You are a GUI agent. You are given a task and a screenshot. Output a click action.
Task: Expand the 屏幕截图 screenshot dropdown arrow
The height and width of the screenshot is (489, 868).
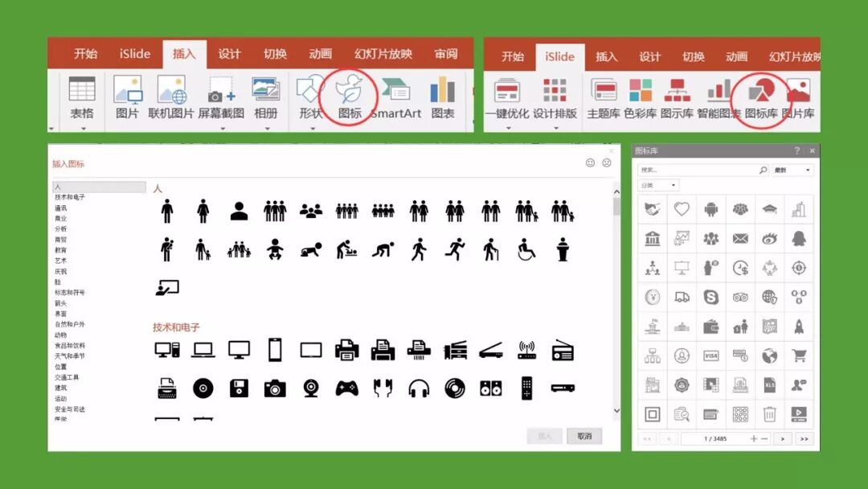[x=223, y=129]
